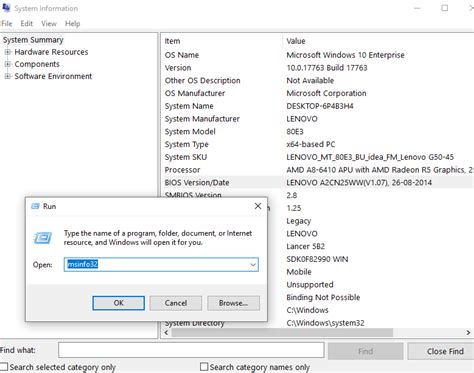
Task: Click value DESKTOP-6P4B3H4
Action: click(x=320, y=106)
